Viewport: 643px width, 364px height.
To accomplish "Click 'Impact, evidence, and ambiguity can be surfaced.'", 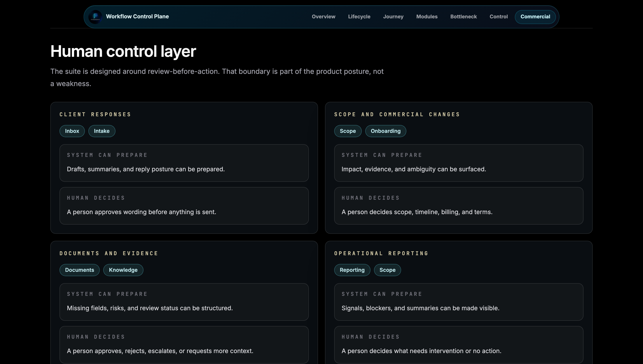I will pyautogui.click(x=414, y=169).
